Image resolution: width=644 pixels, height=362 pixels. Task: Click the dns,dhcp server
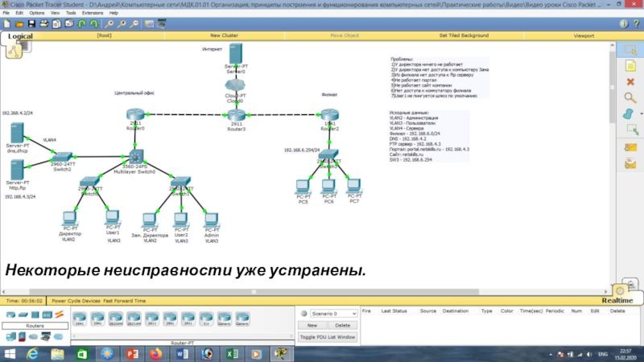coord(17,133)
